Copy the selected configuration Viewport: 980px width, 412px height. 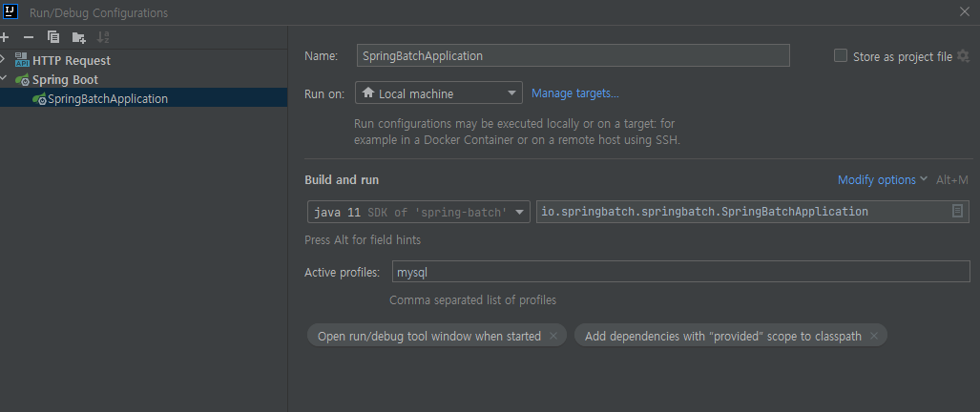(x=53, y=37)
